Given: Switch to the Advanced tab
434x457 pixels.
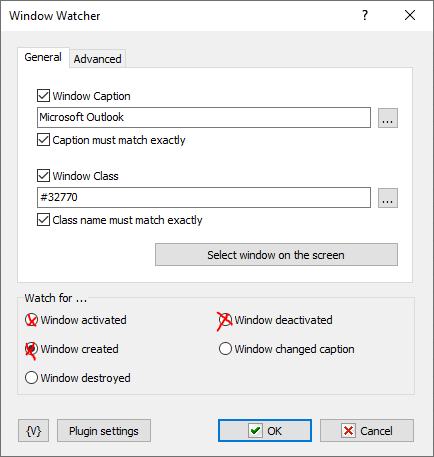Looking at the screenshot, I should (97, 59).
